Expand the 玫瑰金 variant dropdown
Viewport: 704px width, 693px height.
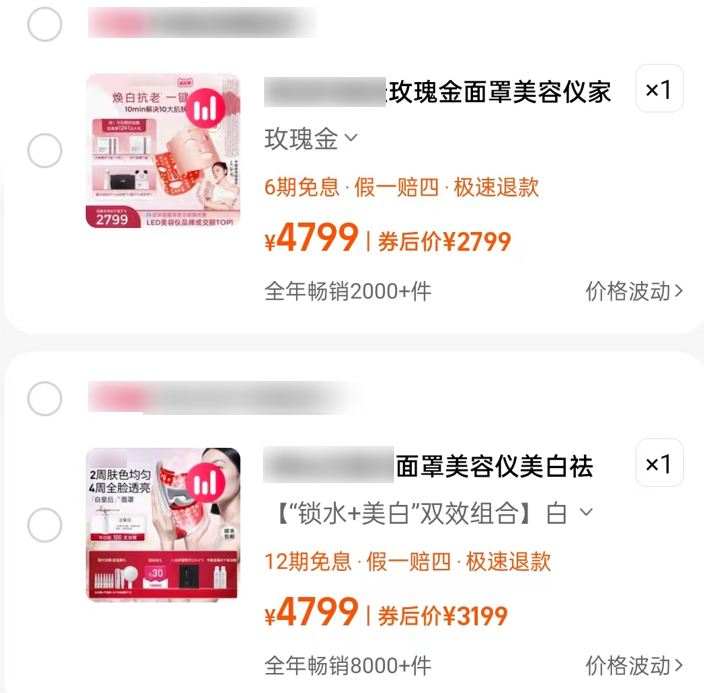click(311, 139)
